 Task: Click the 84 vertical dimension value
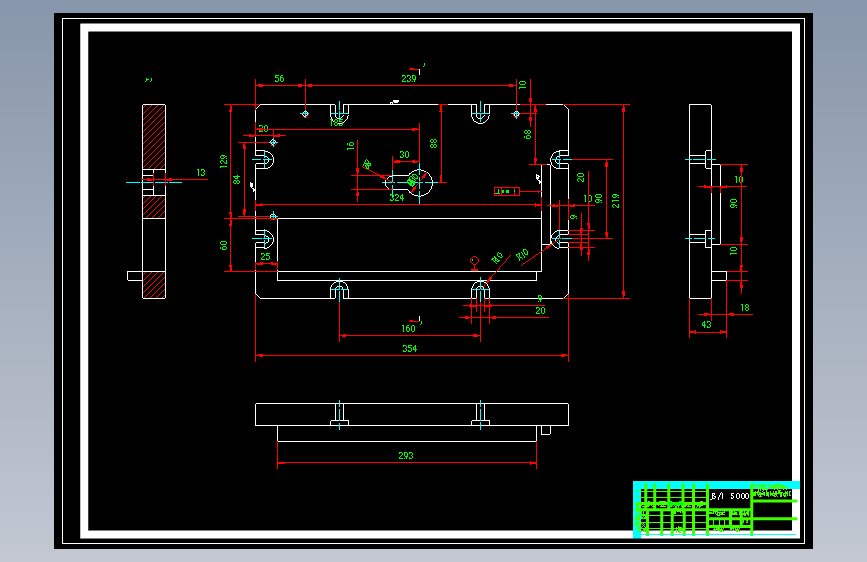click(237, 179)
